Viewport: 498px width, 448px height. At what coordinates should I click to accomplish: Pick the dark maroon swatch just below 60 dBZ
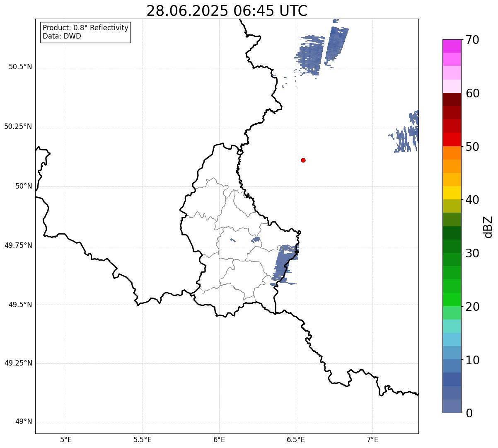pyautogui.click(x=452, y=100)
